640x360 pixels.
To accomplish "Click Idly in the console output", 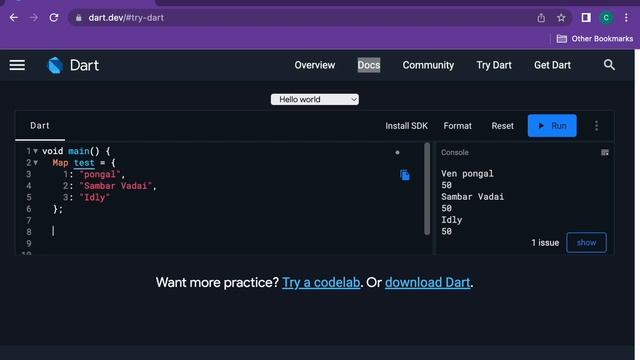I will point(451,220).
